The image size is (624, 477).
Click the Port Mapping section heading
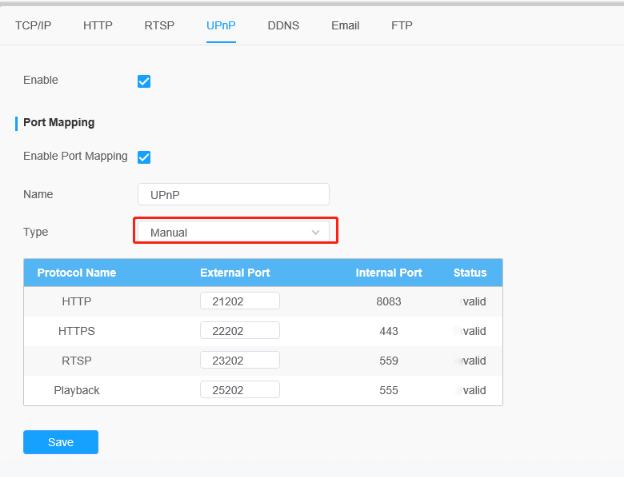pyautogui.click(x=59, y=123)
